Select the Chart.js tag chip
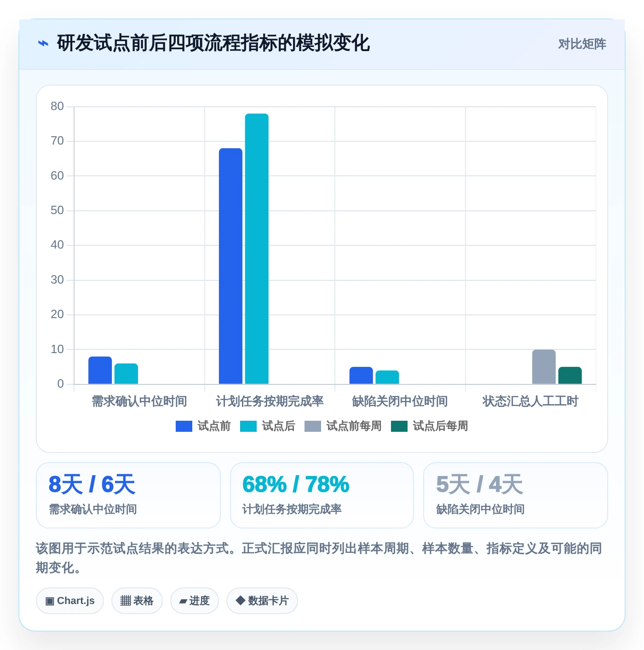The width and height of the screenshot is (644, 650). pos(70,601)
